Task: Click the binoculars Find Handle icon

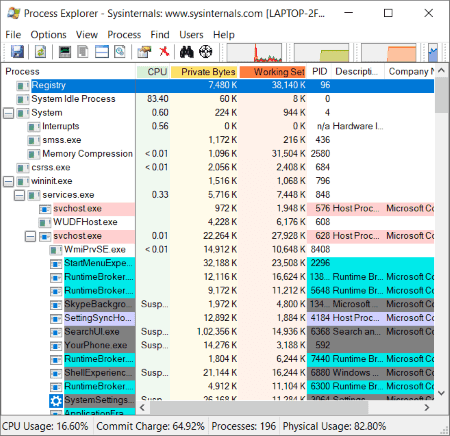Action: (x=187, y=52)
